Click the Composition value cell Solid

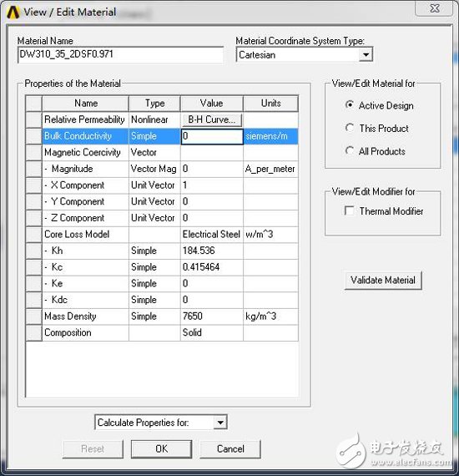click(212, 332)
